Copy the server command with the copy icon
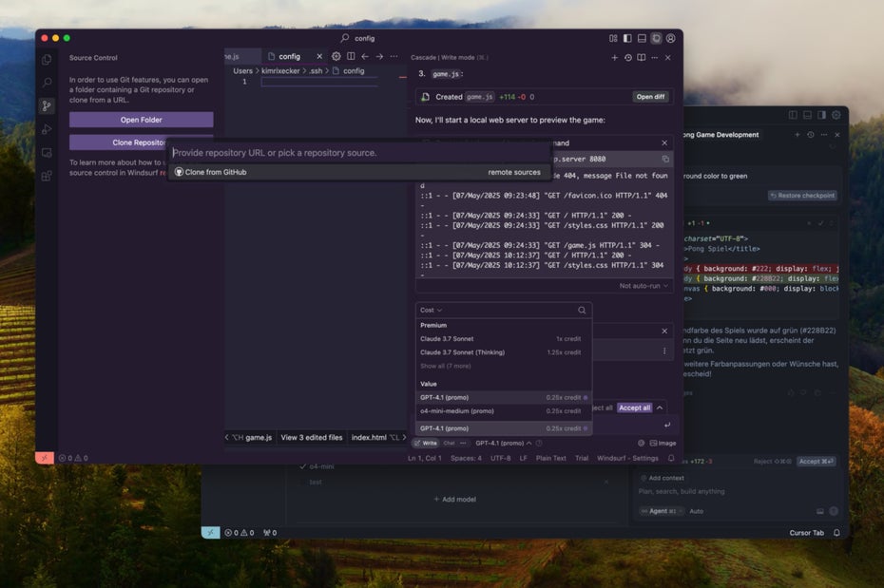This screenshot has width=884, height=588. (x=665, y=159)
